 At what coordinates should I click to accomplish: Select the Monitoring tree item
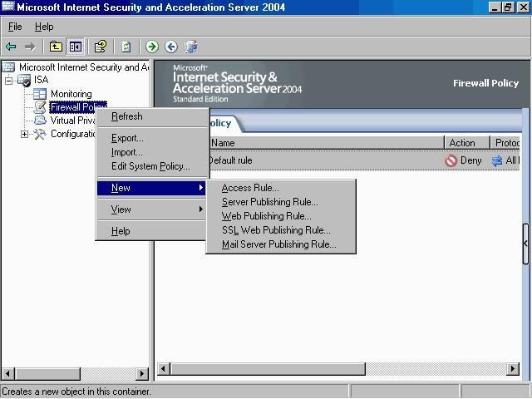(x=71, y=94)
